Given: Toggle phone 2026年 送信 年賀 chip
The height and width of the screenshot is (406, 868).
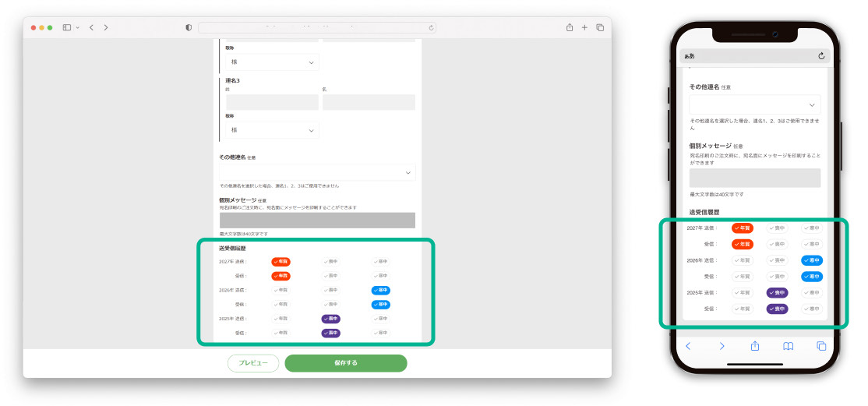Looking at the screenshot, I should [x=743, y=260].
